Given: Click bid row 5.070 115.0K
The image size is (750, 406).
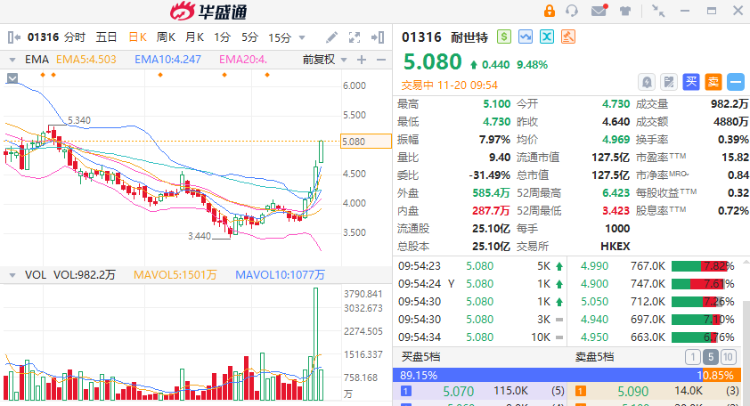Looking at the screenshot, I should pyautogui.click(x=480, y=391).
